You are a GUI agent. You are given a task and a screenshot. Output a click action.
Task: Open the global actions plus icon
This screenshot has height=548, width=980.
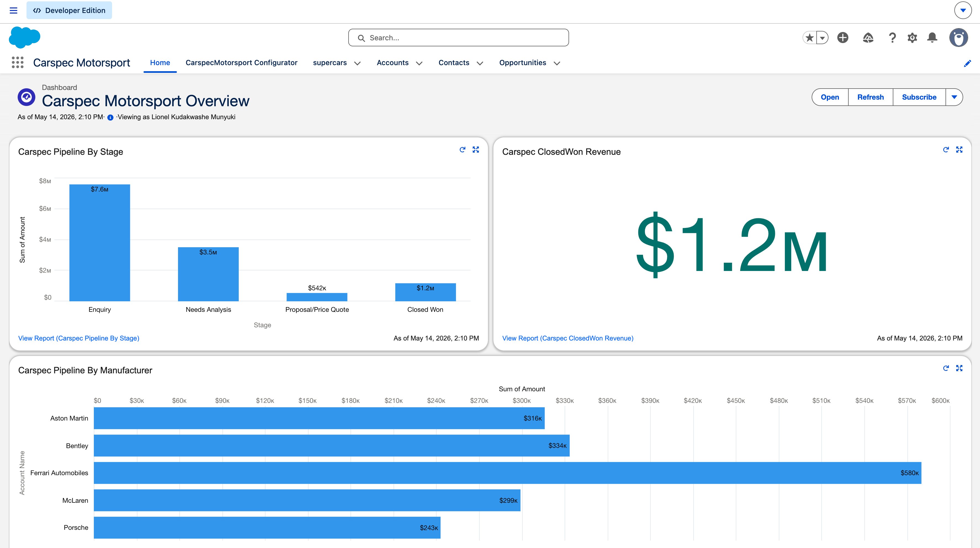click(x=843, y=37)
